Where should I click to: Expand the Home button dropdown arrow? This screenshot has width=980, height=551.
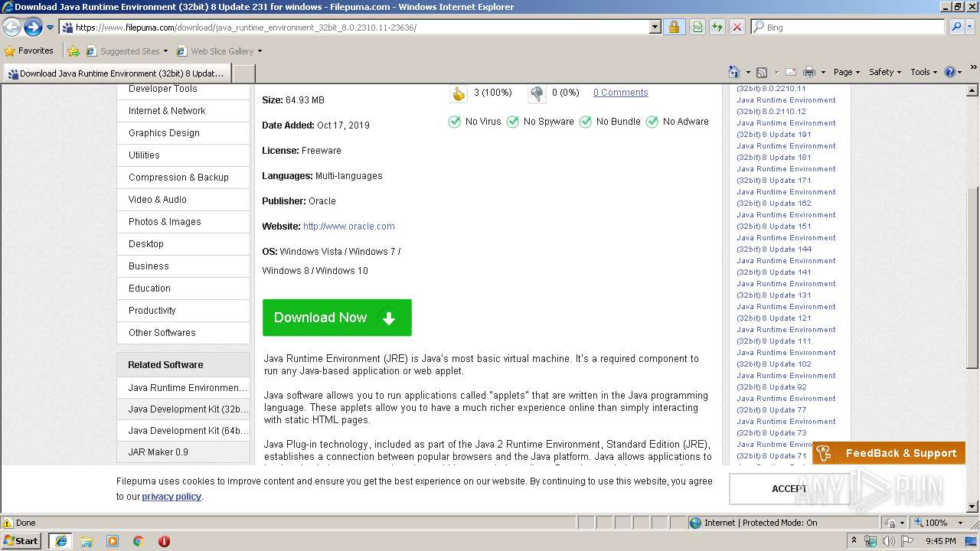click(748, 73)
